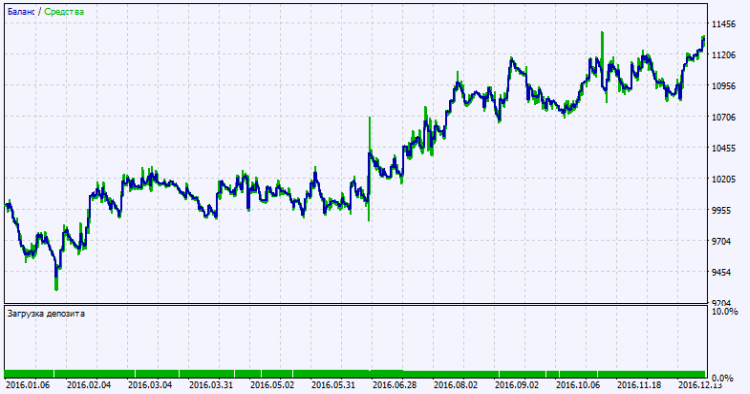This screenshot has width=750, height=394.
Task: Select the 10956 value on price axis
Action: [723, 86]
